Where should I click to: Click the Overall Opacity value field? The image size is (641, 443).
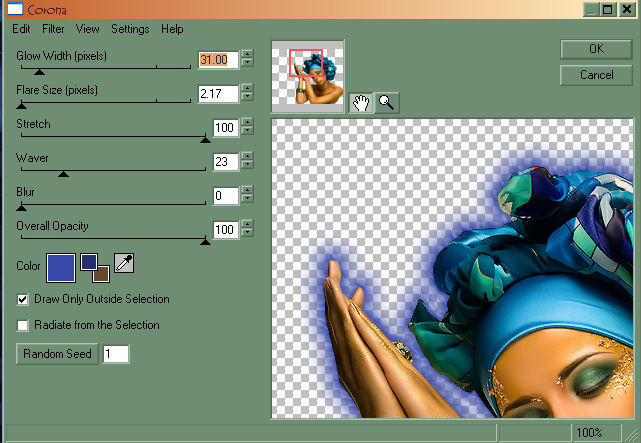tap(226, 230)
